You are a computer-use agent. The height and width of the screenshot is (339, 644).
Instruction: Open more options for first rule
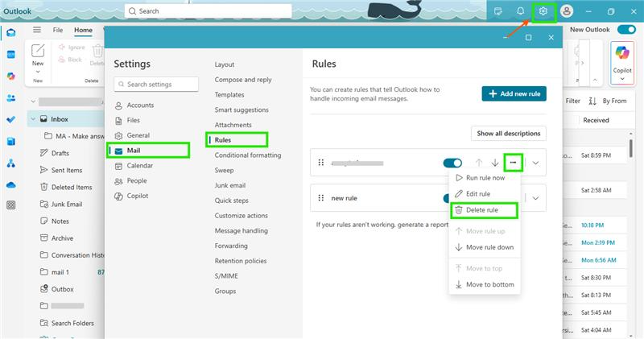(513, 163)
